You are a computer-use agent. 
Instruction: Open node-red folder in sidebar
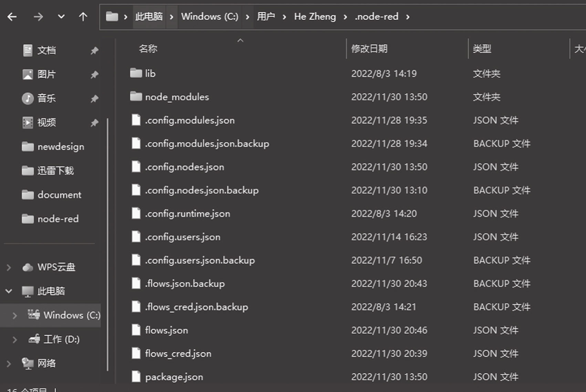point(58,219)
